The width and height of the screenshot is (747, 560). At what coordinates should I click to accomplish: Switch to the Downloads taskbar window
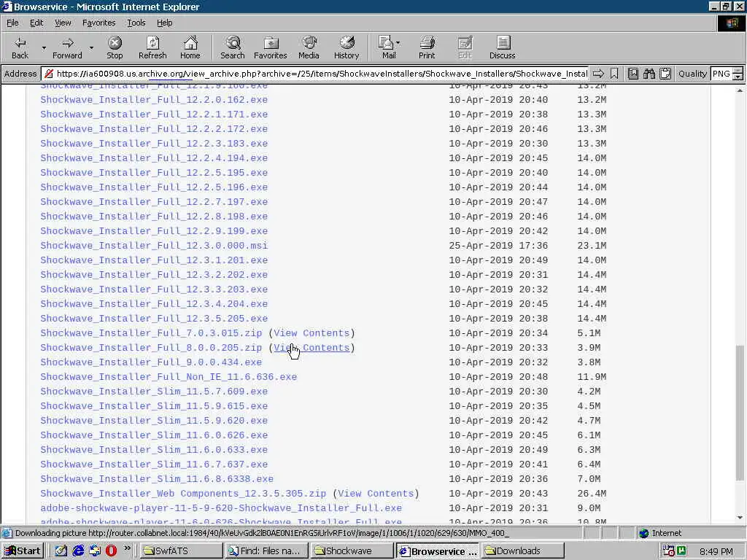tap(522, 551)
